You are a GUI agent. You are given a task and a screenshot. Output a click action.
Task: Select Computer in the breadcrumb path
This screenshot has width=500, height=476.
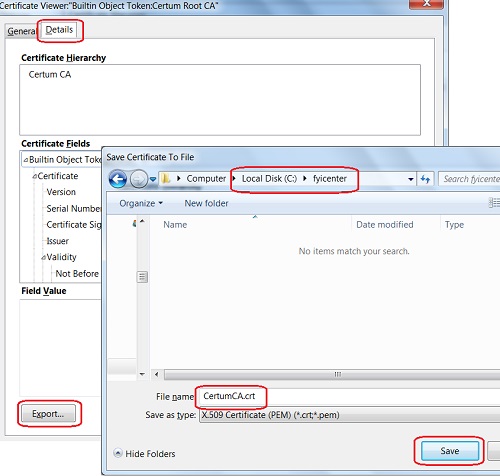pyautogui.click(x=206, y=179)
